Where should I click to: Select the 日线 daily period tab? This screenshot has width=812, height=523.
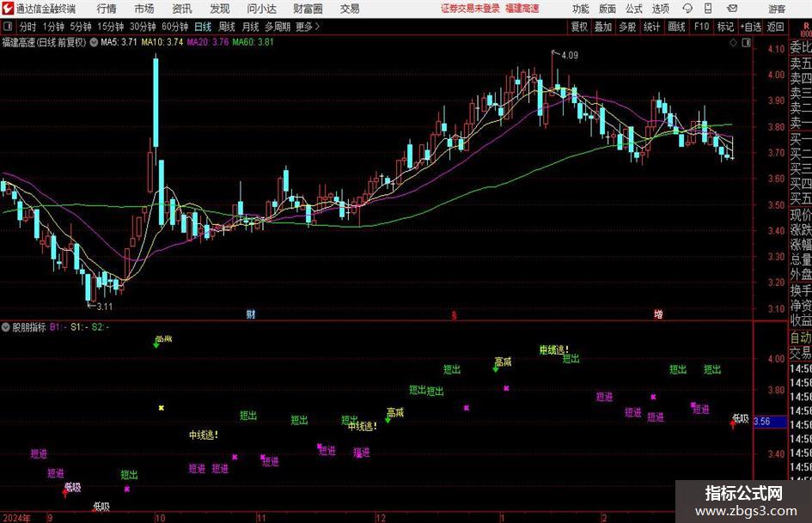[x=203, y=27]
